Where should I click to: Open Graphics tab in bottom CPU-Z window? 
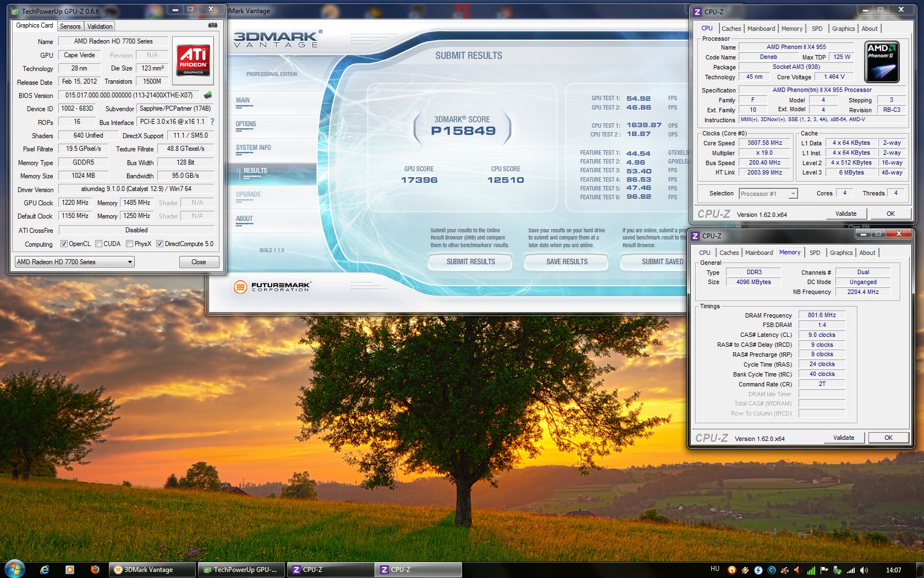click(841, 253)
